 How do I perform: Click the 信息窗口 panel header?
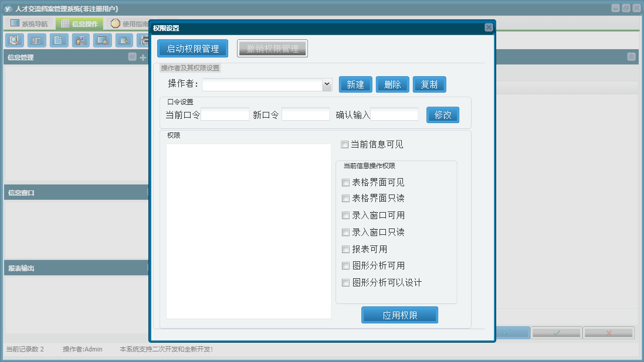coord(76,192)
